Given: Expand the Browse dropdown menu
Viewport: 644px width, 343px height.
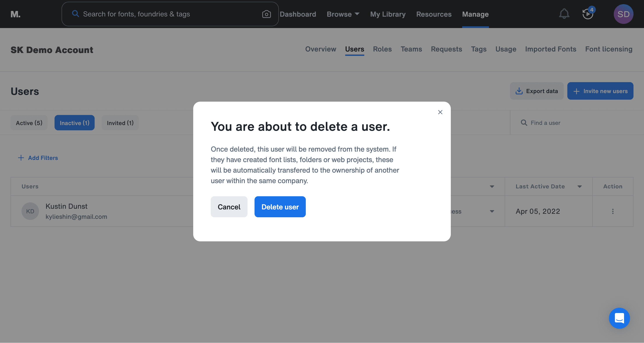Looking at the screenshot, I should tap(343, 14).
